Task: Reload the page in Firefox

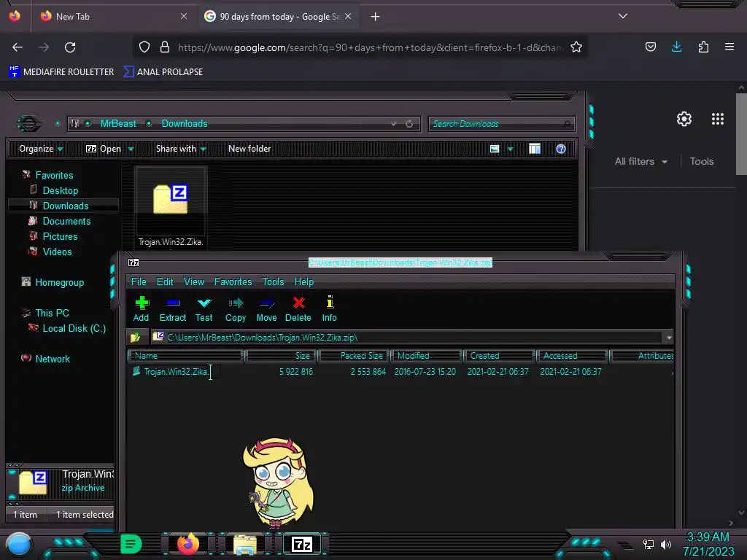Action: point(70,47)
